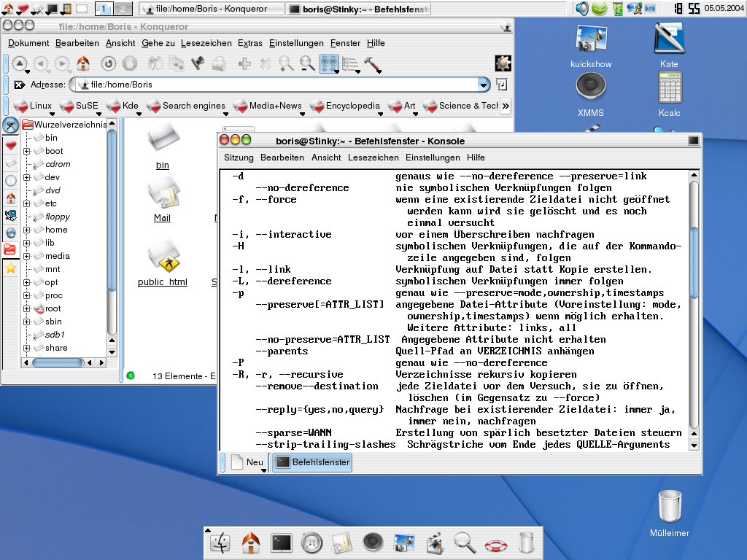The width and height of the screenshot is (747, 560).
Task: Open the Extras menu in Konqueror
Action: click(250, 43)
